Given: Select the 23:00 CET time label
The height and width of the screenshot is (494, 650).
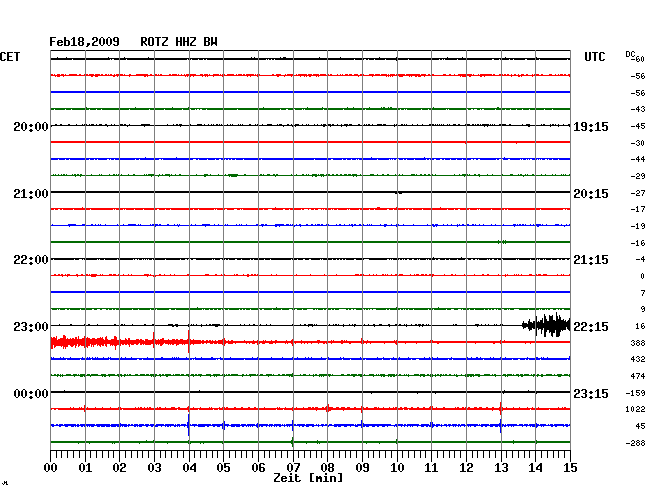Looking at the screenshot, I should [31, 327].
